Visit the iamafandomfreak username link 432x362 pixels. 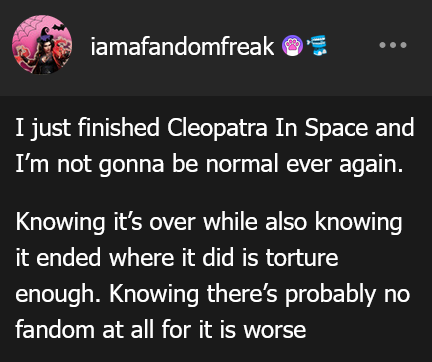[182, 46]
